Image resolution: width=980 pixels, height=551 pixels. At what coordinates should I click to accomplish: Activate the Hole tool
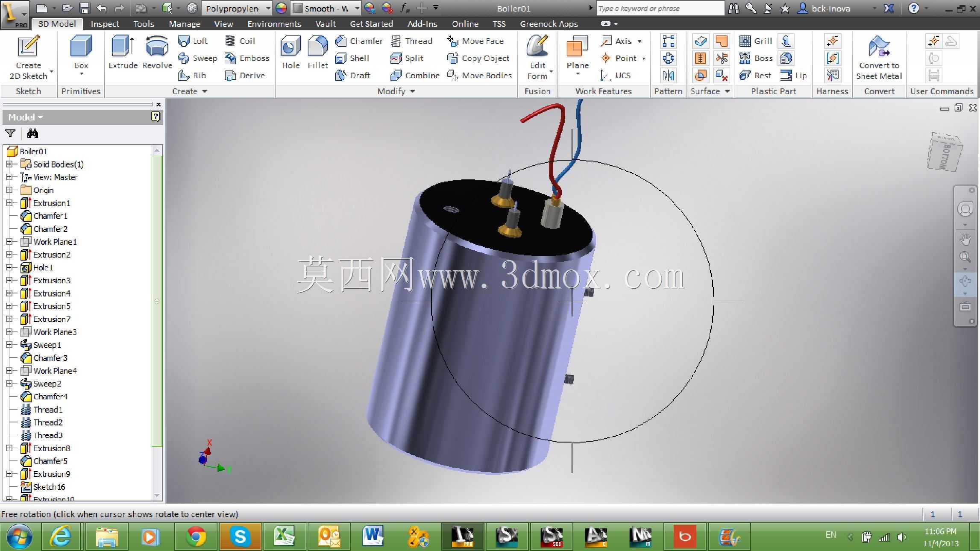tap(290, 52)
